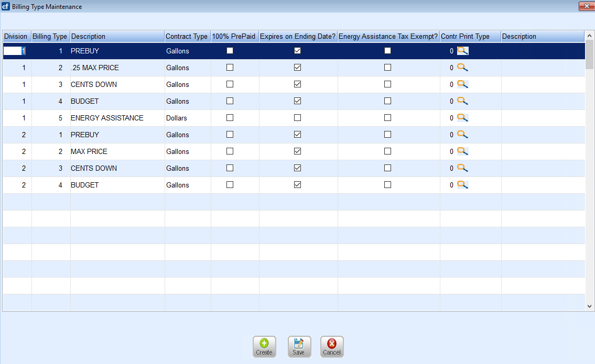
Task: Click billing type 5 cell in ENERGY ASSISTANCE row
Action: click(x=51, y=118)
